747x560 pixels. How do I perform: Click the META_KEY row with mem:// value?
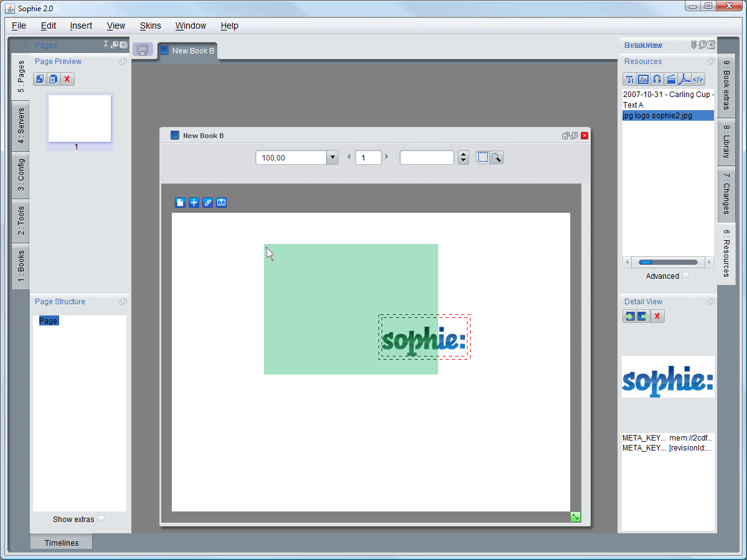coord(668,438)
